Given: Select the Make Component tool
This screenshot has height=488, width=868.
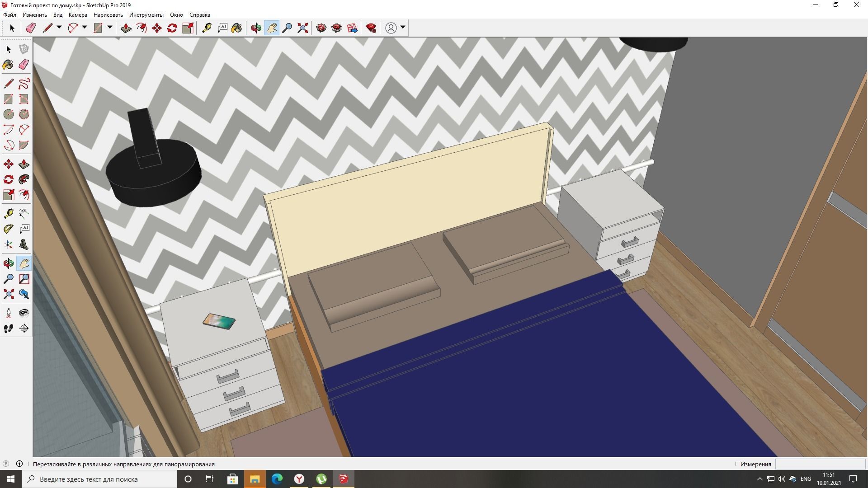Looking at the screenshot, I should coord(24,49).
